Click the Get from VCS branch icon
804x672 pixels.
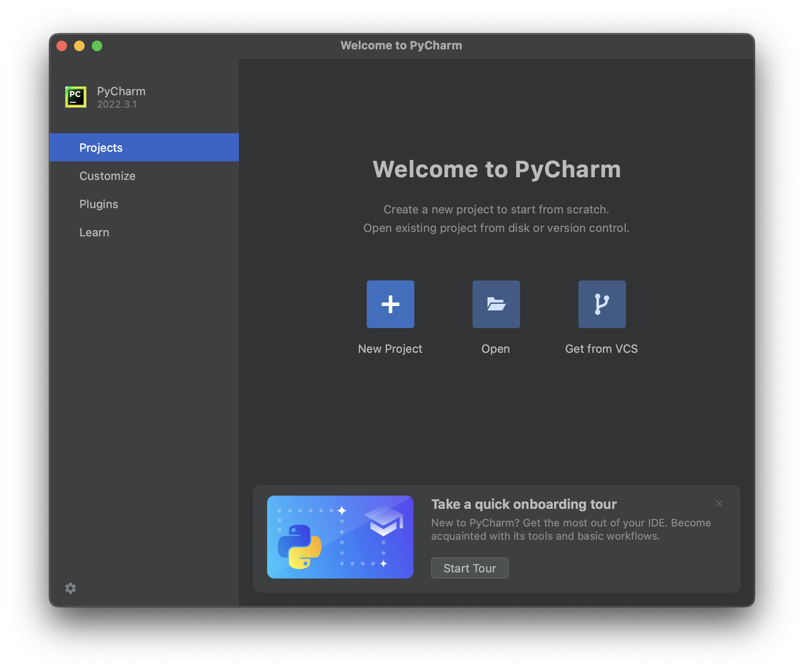pyautogui.click(x=602, y=304)
